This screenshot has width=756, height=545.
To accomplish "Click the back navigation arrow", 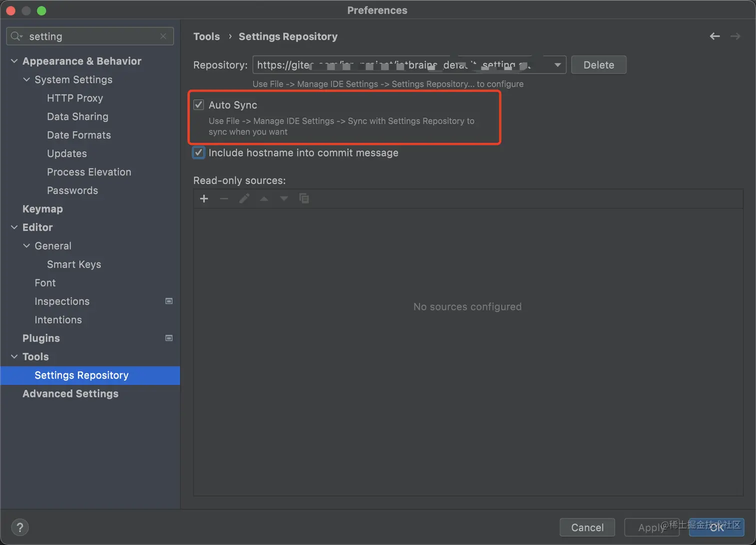I will click(714, 36).
